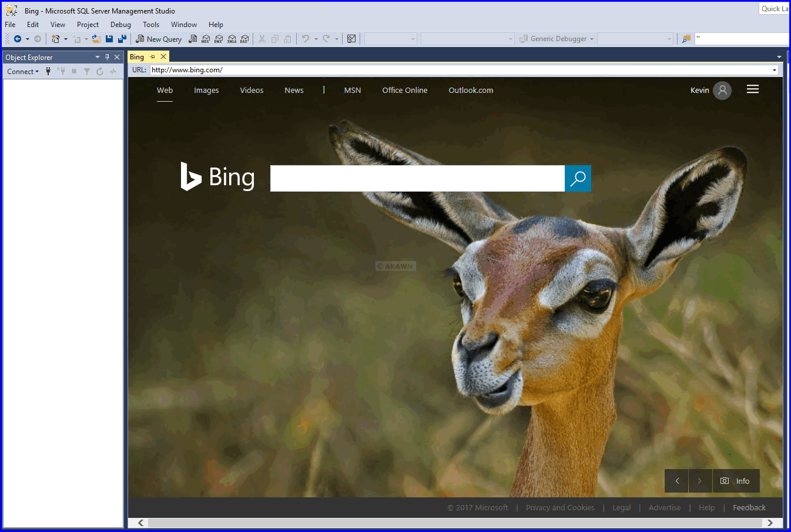791x532 pixels.
Task: Open the active documents list dropdown
Action: click(779, 57)
